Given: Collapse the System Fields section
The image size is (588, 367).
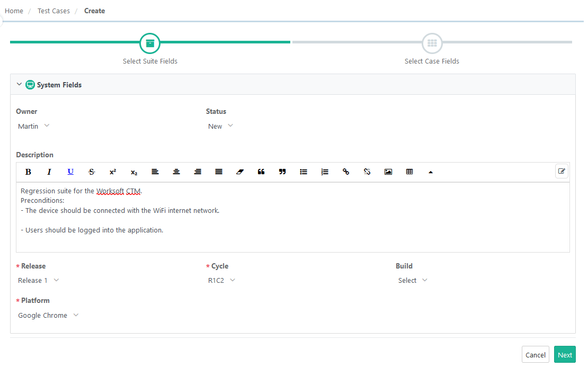Looking at the screenshot, I should 20,85.
